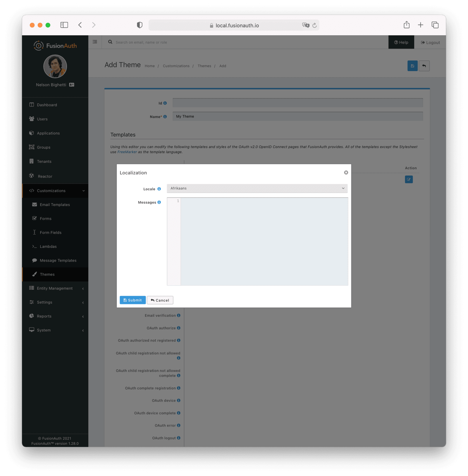This screenshot has width=468, height=476.
Task: Expand the Reports menu
Action: 55,316
